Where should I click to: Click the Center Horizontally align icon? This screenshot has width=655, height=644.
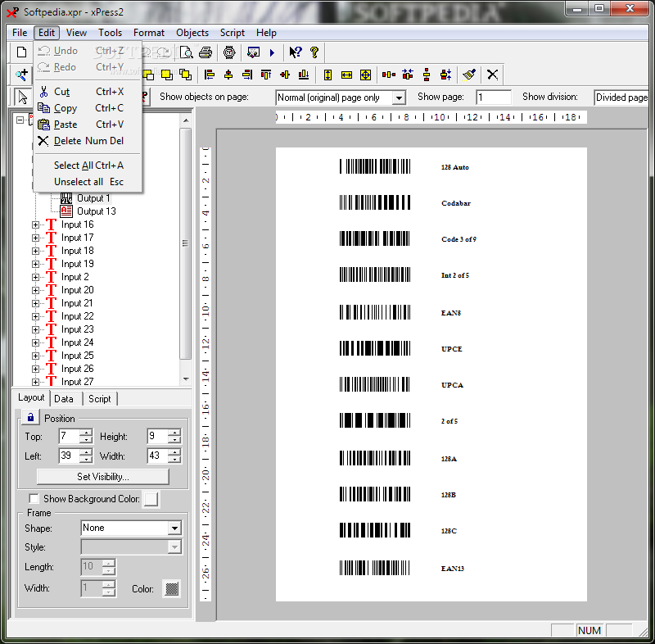pyautogui.click(x=228, y=75)
